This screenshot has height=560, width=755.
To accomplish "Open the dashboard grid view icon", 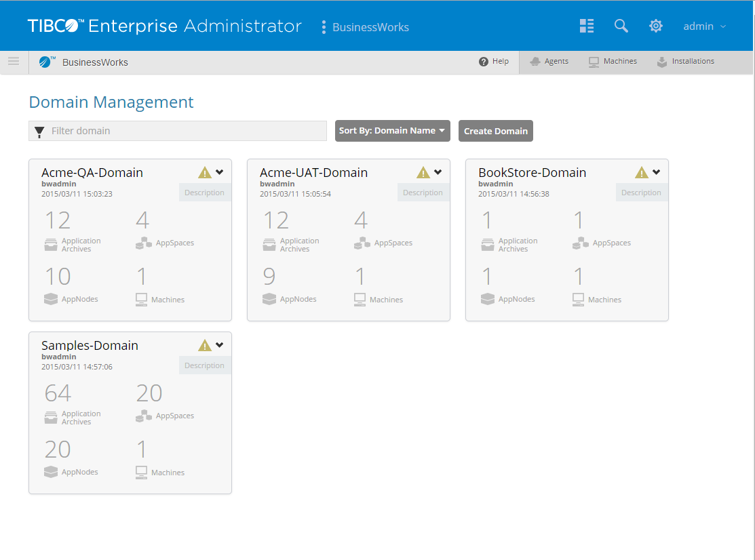I will (587, 26).
